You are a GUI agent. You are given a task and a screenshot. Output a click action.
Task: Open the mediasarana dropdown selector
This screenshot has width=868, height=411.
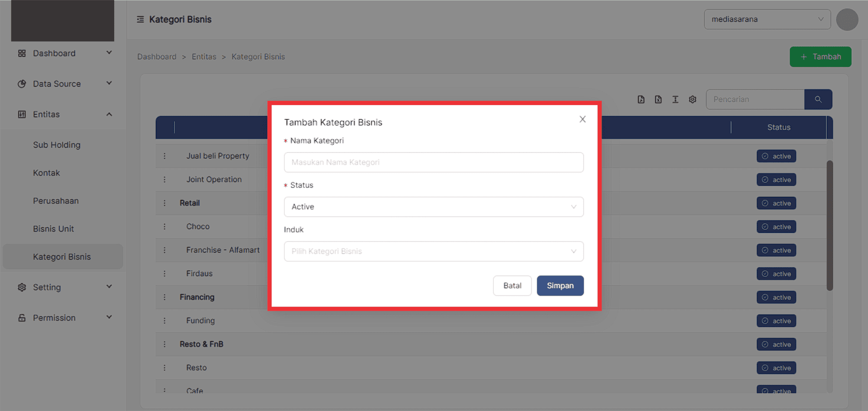[767, 20]
